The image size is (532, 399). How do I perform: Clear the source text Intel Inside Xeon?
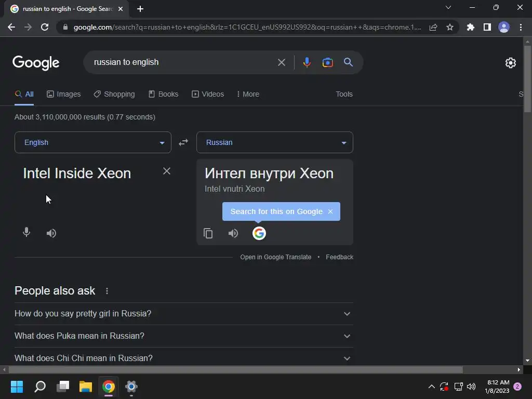click(167, 171)
